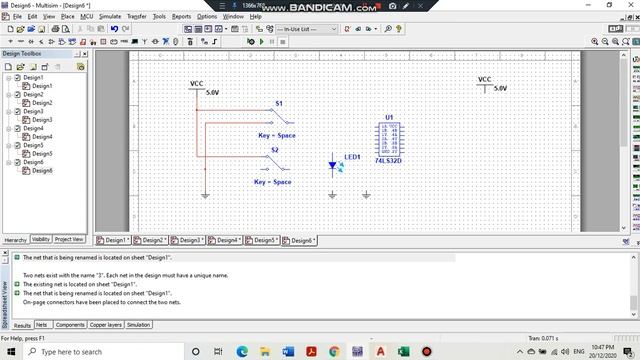Toggle Design1 checkbox in Design Toolbox

pos(18,78)
